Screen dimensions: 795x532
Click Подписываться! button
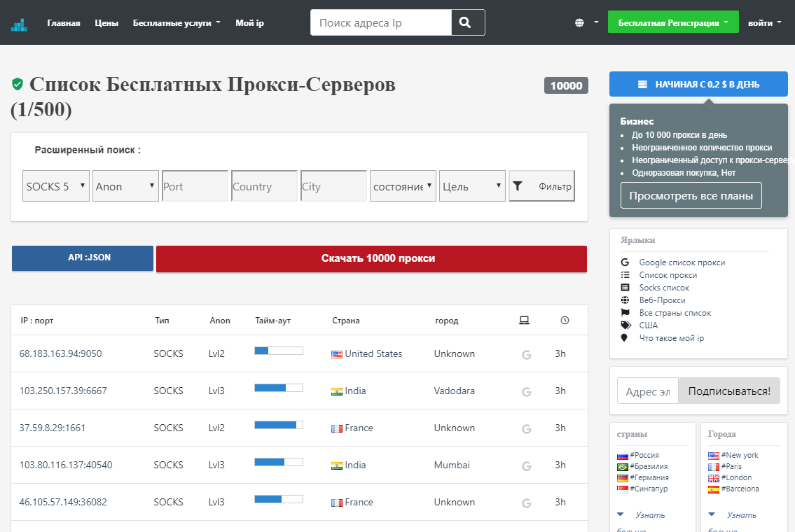729,391
